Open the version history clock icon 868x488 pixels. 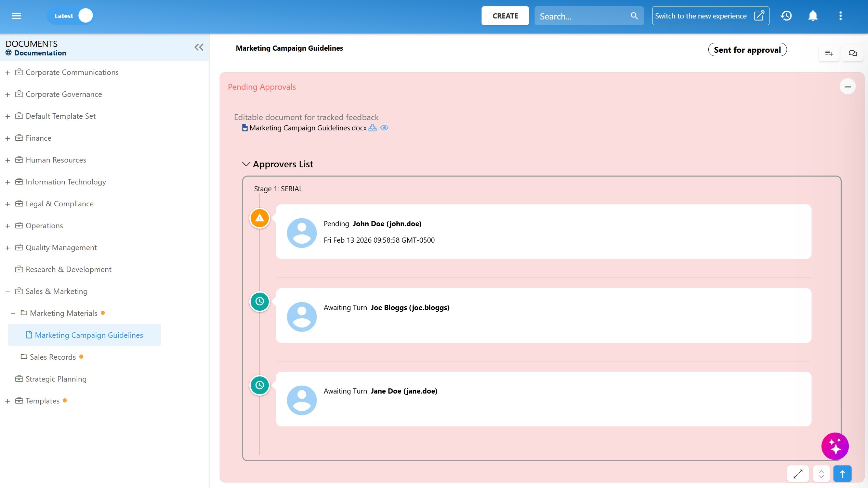tap(786, 16)
